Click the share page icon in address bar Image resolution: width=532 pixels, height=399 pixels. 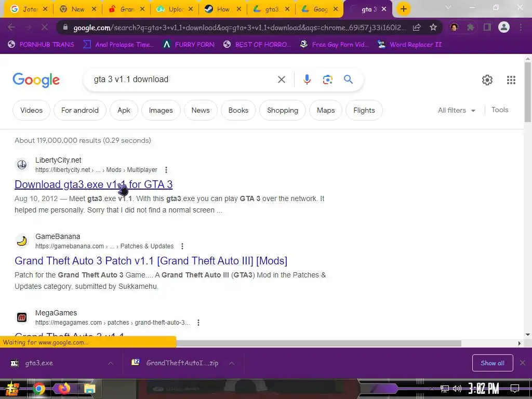click(x=417, y=27)
